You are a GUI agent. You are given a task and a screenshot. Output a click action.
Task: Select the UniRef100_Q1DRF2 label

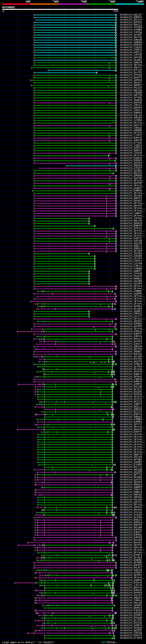131,311
